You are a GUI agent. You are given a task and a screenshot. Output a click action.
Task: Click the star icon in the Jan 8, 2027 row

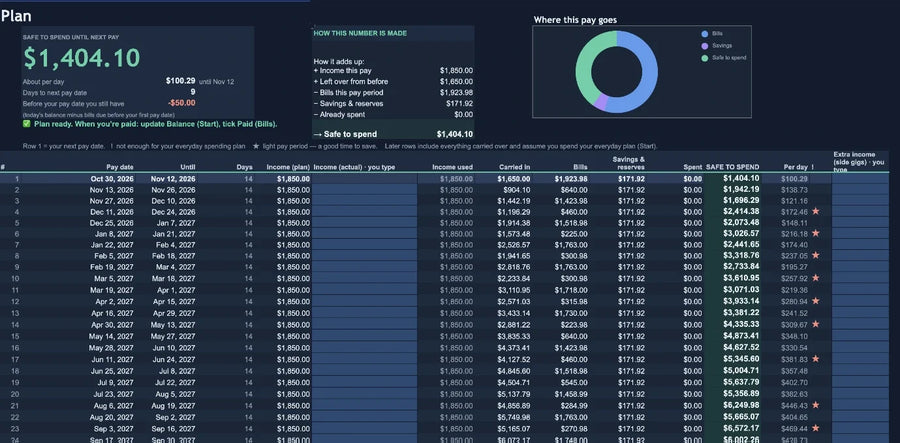(816, 234)
